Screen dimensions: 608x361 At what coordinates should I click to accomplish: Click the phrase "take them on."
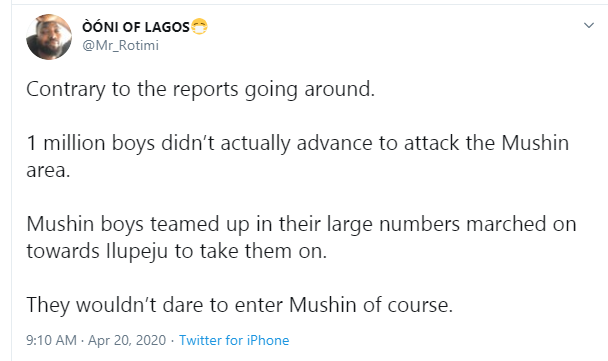point(264,251)
